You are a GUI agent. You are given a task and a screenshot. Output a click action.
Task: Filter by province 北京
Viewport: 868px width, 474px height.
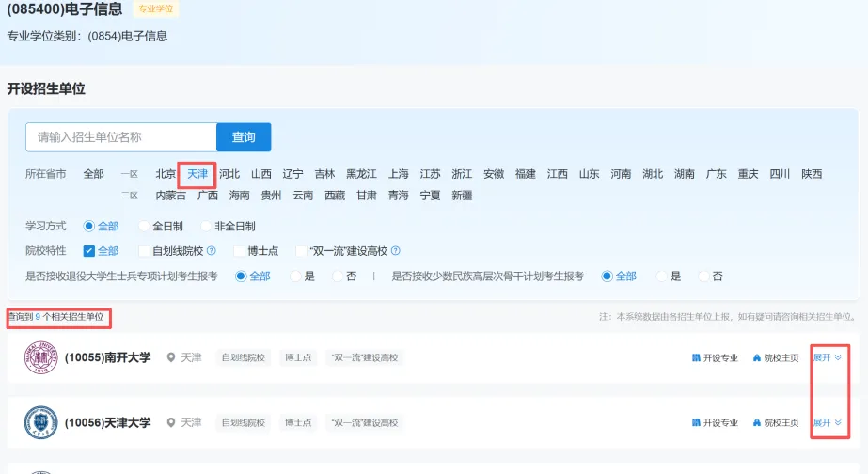pyautogui.click(x=166, y=174)
